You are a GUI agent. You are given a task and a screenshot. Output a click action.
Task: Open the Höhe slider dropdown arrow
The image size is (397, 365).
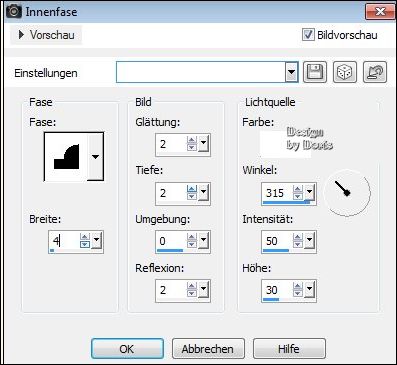click(309, 289)
